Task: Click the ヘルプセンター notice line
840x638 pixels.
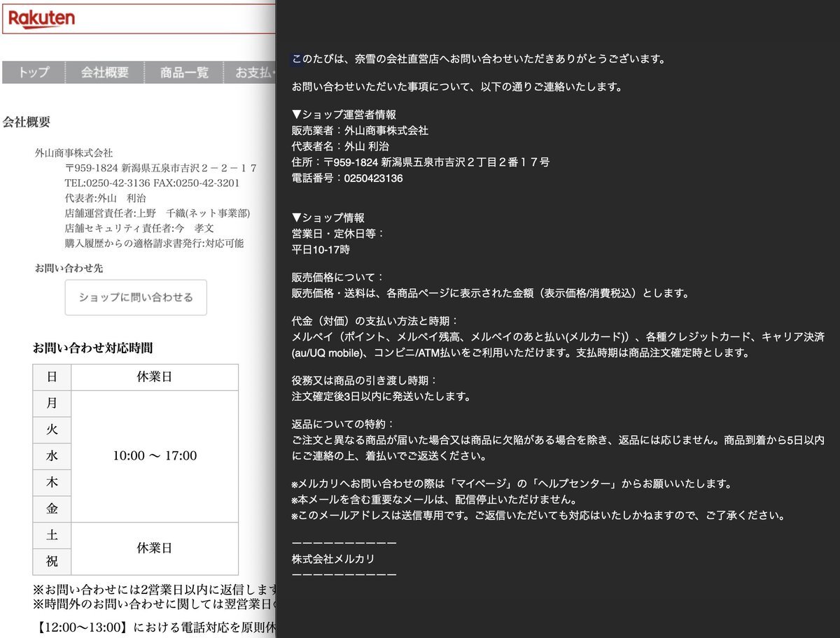Action: 512,484
